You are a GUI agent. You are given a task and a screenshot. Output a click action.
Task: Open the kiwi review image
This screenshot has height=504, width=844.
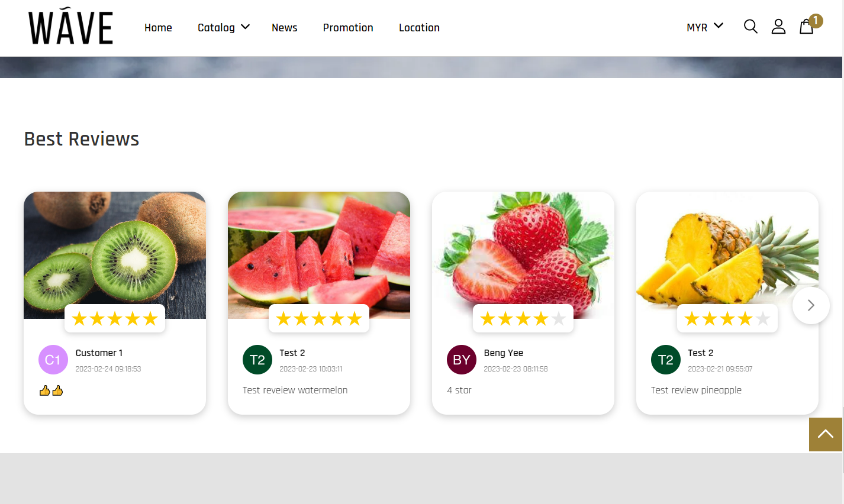[115, 255]
